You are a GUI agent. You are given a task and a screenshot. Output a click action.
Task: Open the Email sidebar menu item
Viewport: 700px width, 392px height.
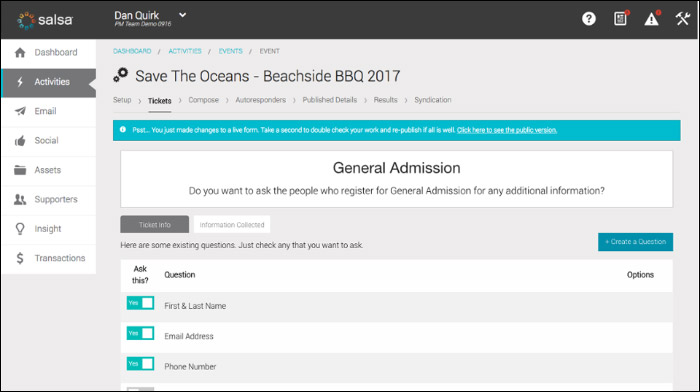49,111
